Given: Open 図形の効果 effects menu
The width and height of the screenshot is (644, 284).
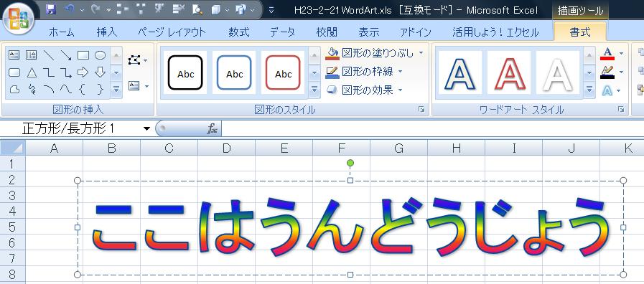Looking at the screenshot, I should [364, 90].
